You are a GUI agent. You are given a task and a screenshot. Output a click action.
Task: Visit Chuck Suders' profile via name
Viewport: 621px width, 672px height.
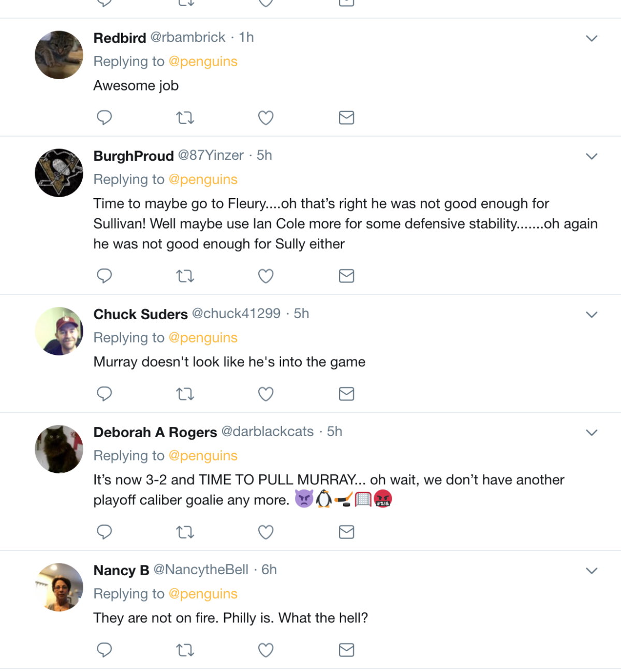(x=140, y=314)
